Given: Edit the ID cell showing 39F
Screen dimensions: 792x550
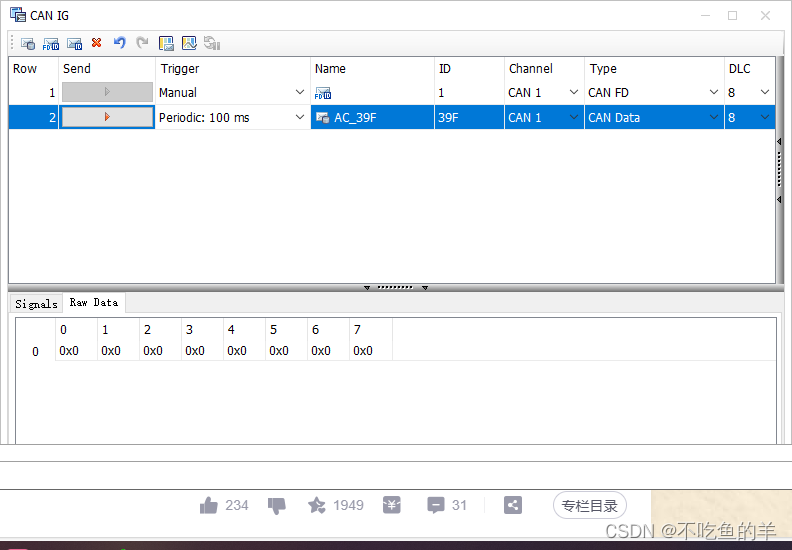Looking at the screenshot, I should 469,117.
